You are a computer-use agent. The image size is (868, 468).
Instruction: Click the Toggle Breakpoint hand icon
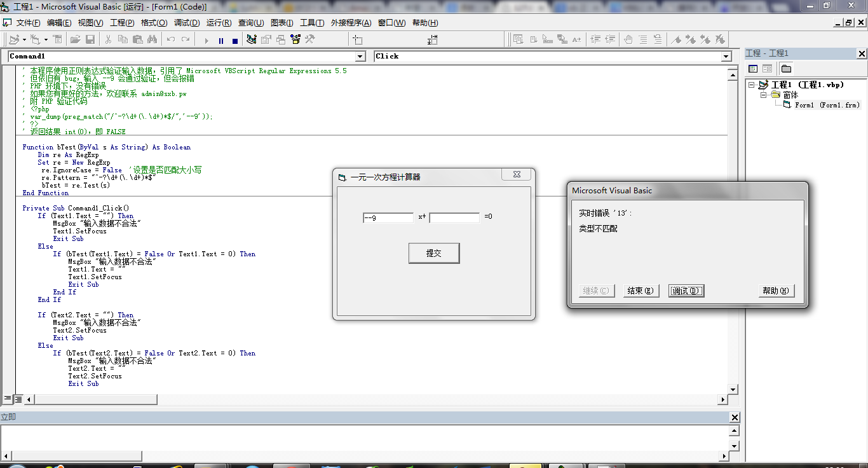pyautogui.click(x=628, y=39)
